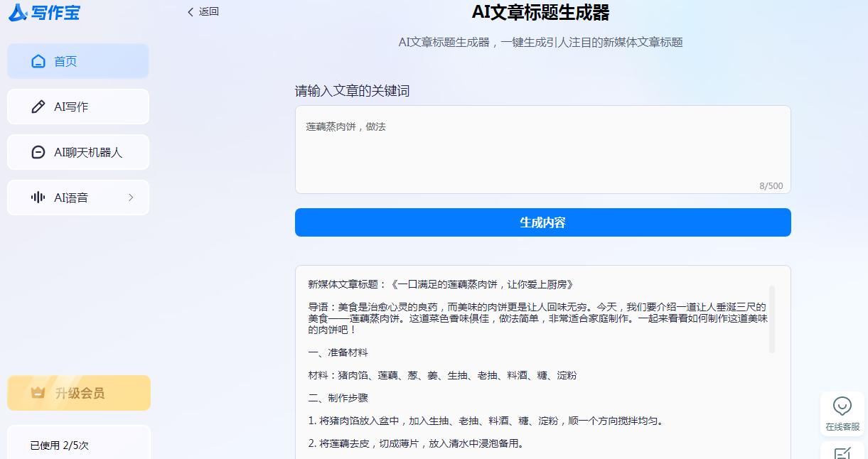Open the AI写作 menu item
This screenshot has height=459, width=868.
(78, 107)
